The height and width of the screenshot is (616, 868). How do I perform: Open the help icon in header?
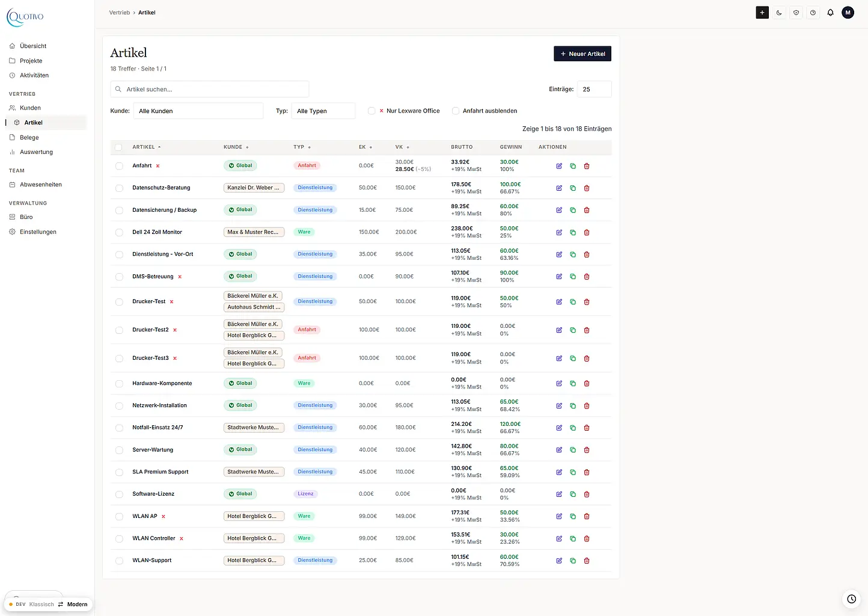coord(813,13)
